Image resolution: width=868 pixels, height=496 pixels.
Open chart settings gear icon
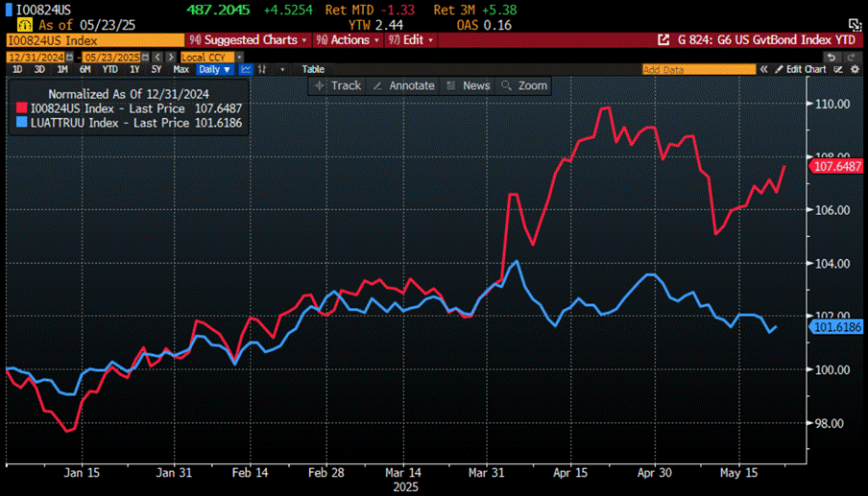(855, 69)
